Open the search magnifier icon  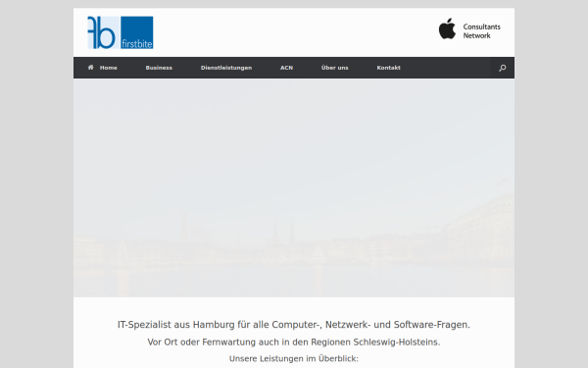503,68
